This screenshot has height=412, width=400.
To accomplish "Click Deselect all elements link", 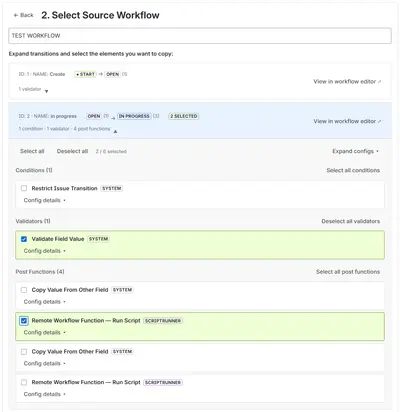I will 72,151.
